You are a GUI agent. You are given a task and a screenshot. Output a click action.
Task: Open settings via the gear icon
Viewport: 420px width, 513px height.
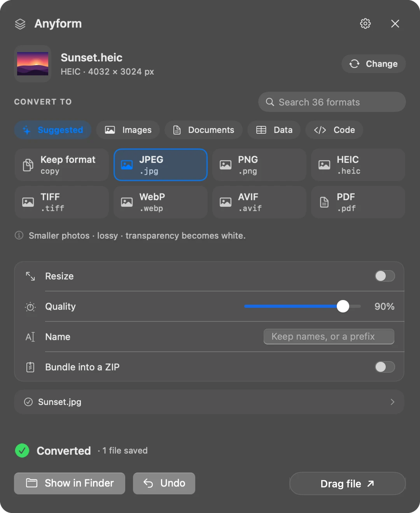coord(365,24)
